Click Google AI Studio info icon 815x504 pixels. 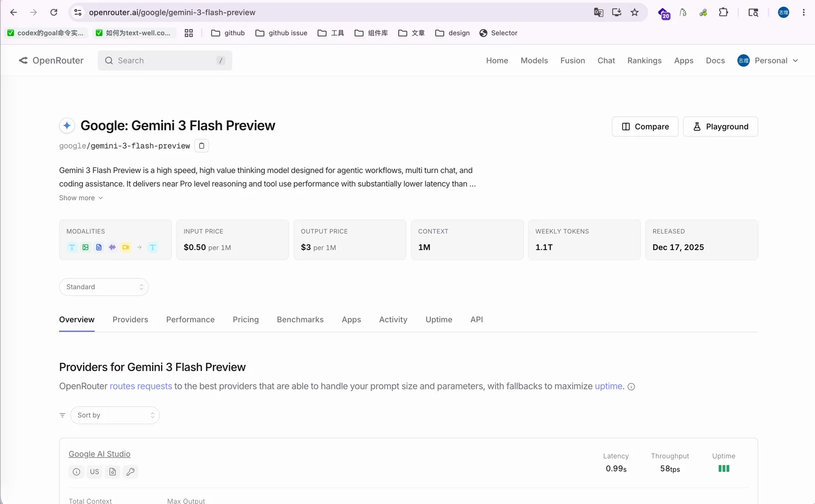76,472
